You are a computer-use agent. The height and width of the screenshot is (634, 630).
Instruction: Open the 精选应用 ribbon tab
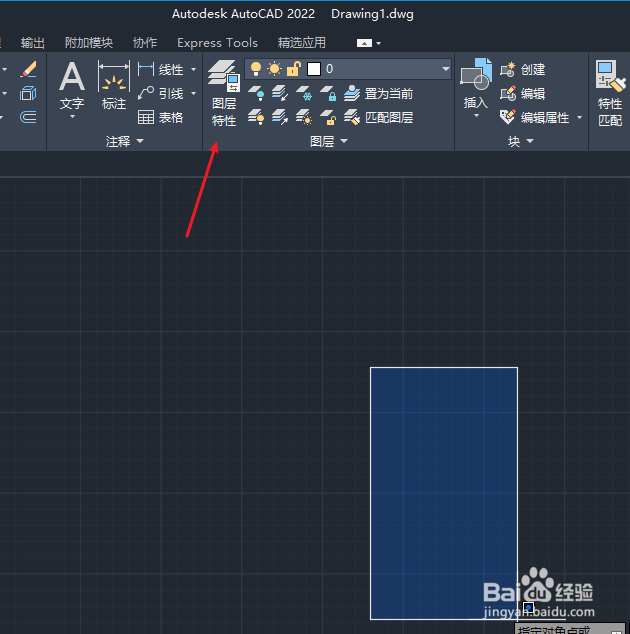(302, 42)
